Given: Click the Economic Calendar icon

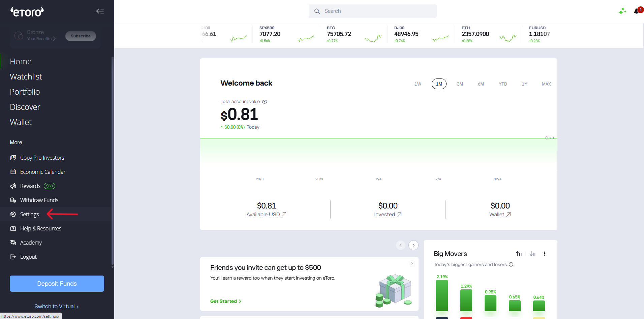Looking at the screenshot, I should click(13, 172).
